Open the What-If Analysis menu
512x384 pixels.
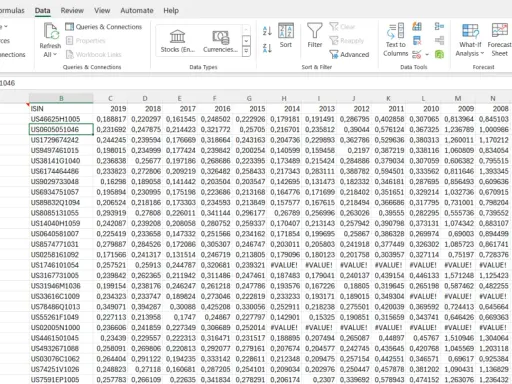470,40
